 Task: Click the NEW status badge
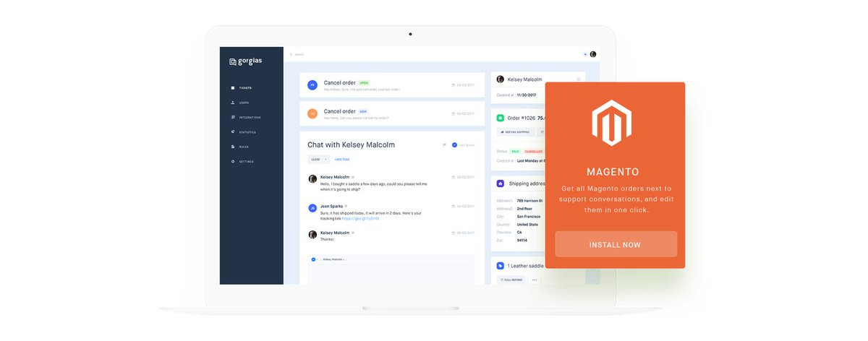click(363, 111)
